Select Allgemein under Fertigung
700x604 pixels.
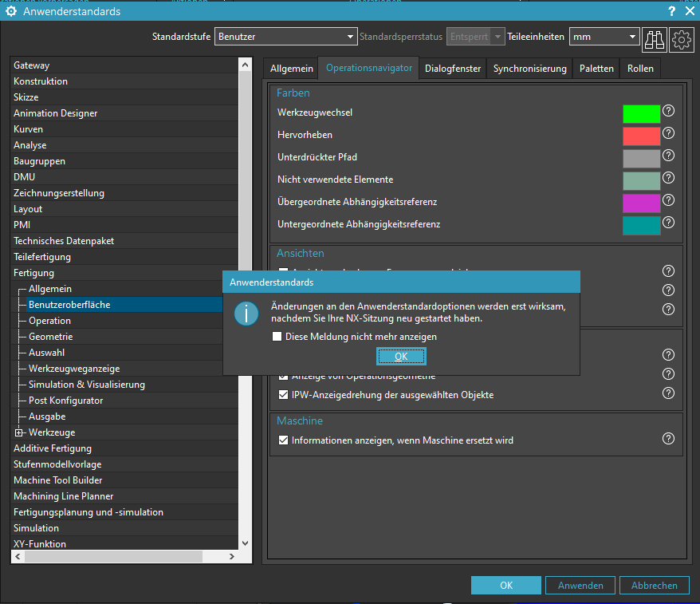50,289
